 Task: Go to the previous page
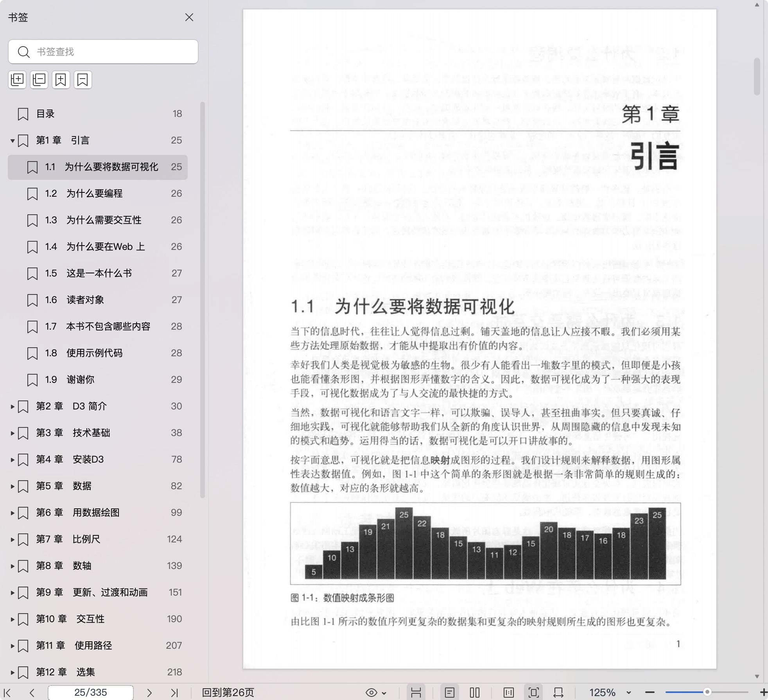point(32,693)
